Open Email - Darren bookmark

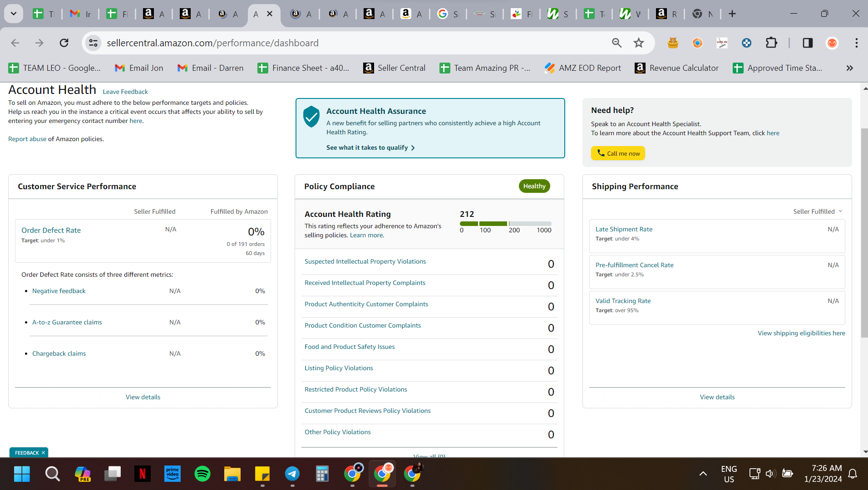210,68
